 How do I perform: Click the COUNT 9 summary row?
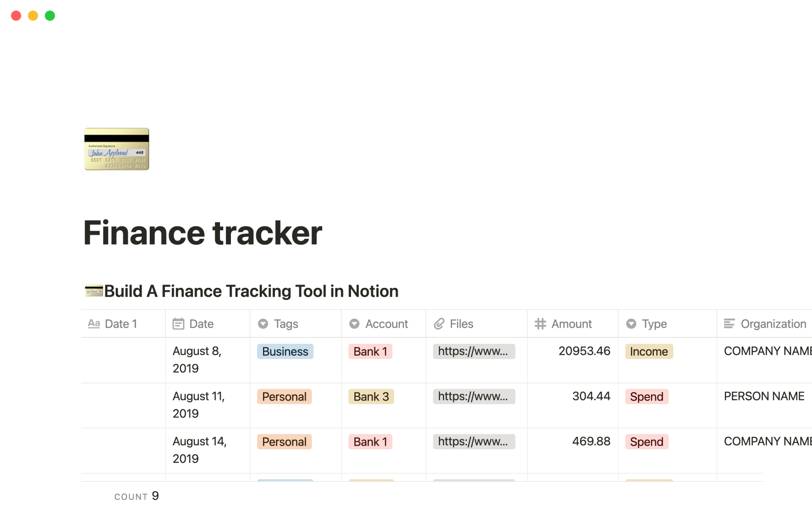136,496
